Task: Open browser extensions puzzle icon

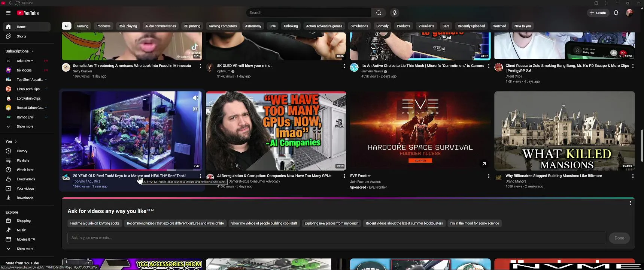Action: pos(596,3)
